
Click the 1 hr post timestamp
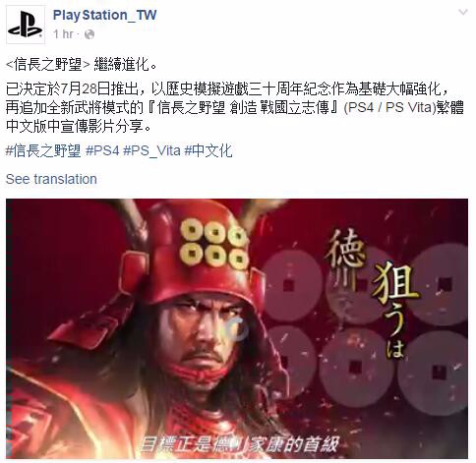63,33
